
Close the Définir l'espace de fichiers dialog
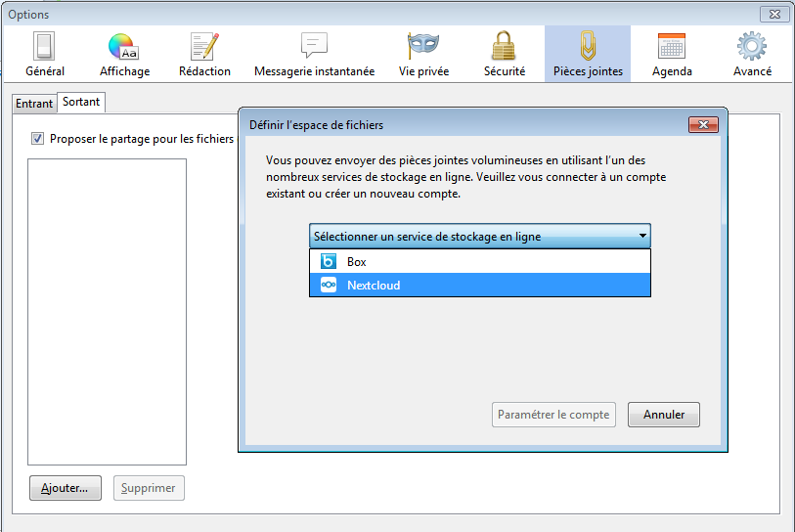703,125
